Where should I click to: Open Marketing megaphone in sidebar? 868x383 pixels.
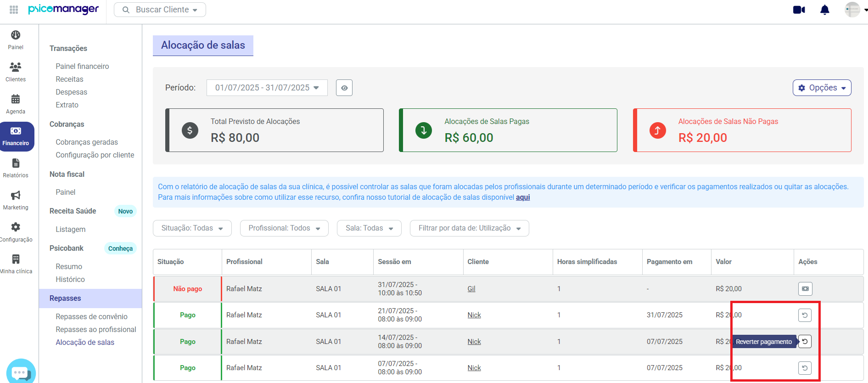16,200
